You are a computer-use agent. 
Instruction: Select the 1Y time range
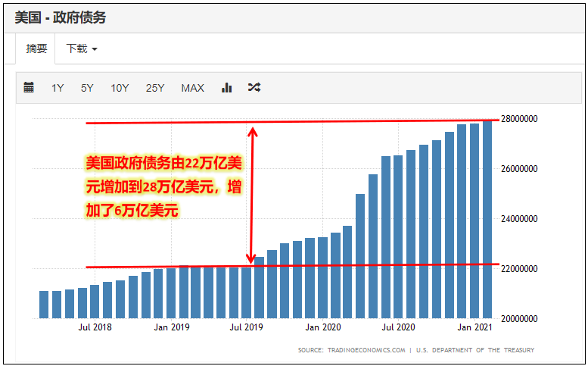58,88
